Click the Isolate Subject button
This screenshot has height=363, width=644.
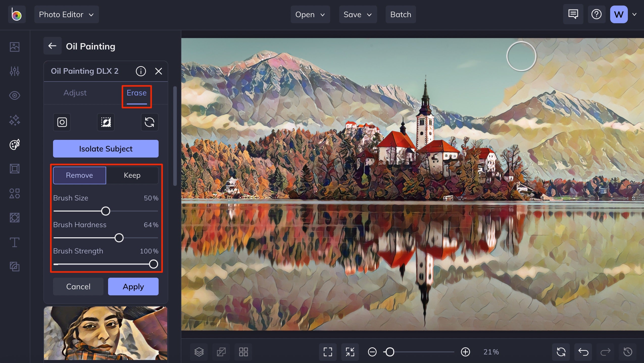(x=106, y=149)
